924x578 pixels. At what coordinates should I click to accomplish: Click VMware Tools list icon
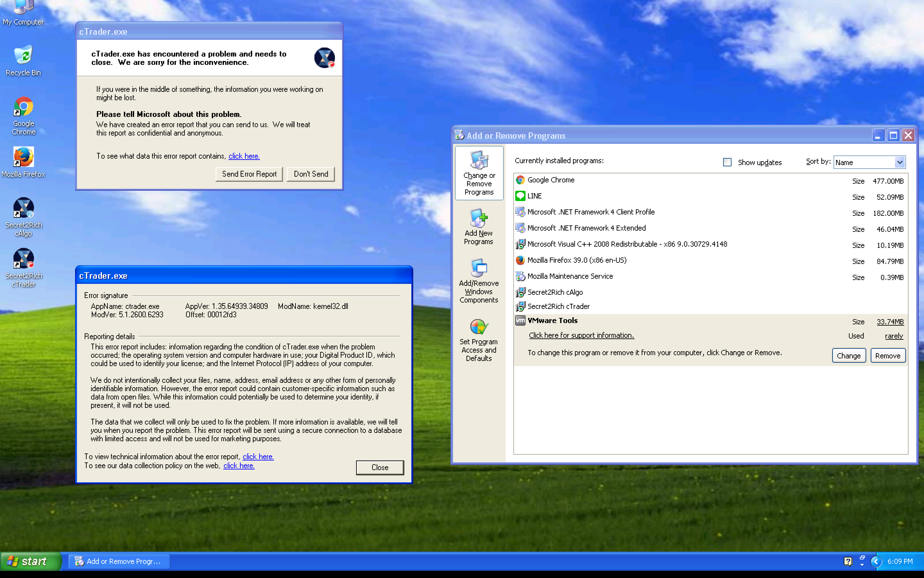point(520,321)
